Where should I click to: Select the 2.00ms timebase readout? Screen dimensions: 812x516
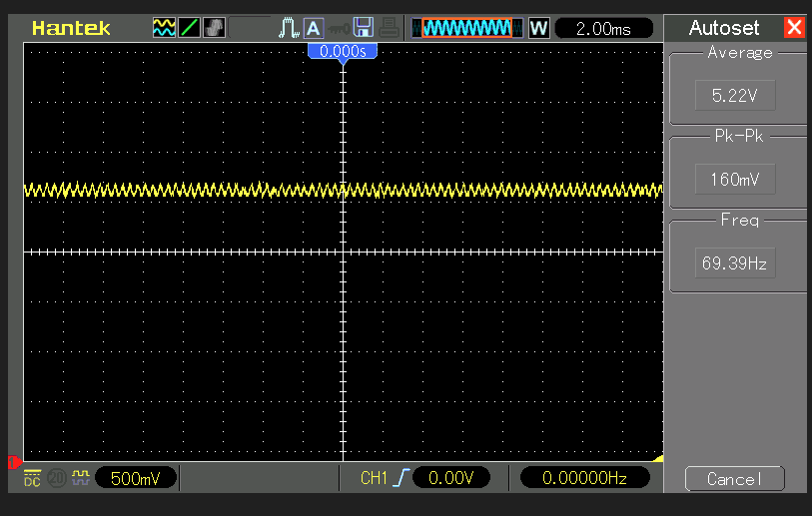tap(604, 29)
